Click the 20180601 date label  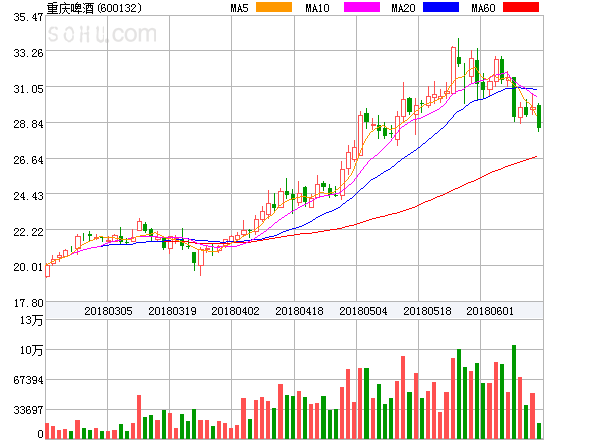pos(490,311)
